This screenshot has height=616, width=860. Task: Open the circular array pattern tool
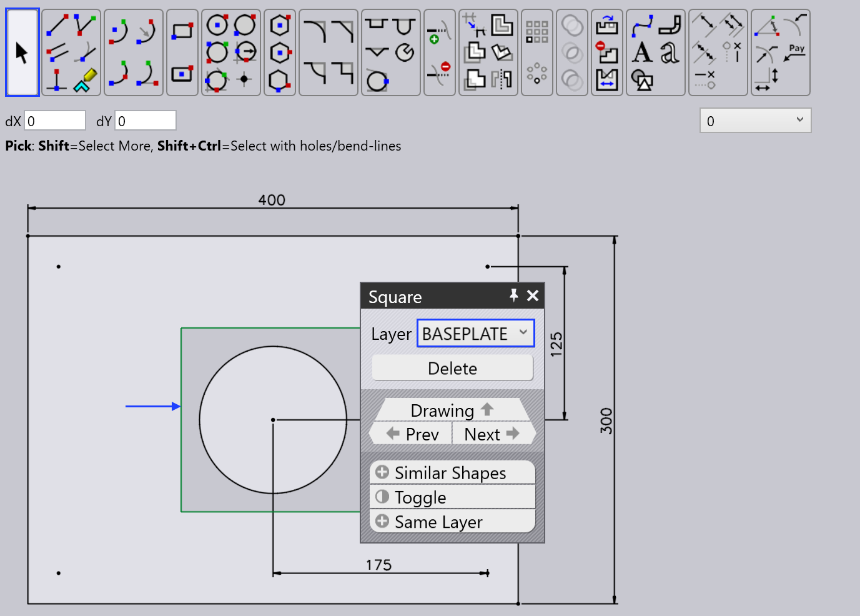[x=537, y=74]
